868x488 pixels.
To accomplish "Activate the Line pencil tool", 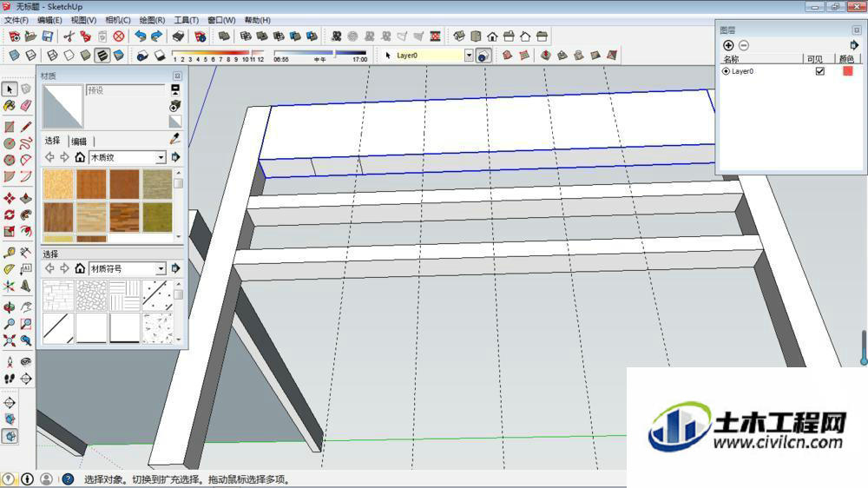I will click(25, 127).
